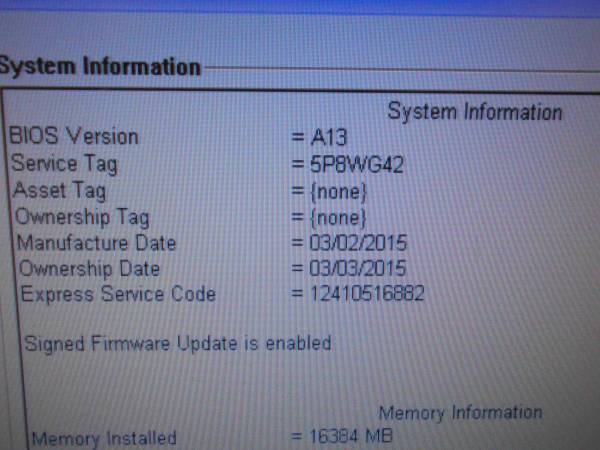Select the Express Service Code label
The image size is (600, 450).
coord(118,295)
